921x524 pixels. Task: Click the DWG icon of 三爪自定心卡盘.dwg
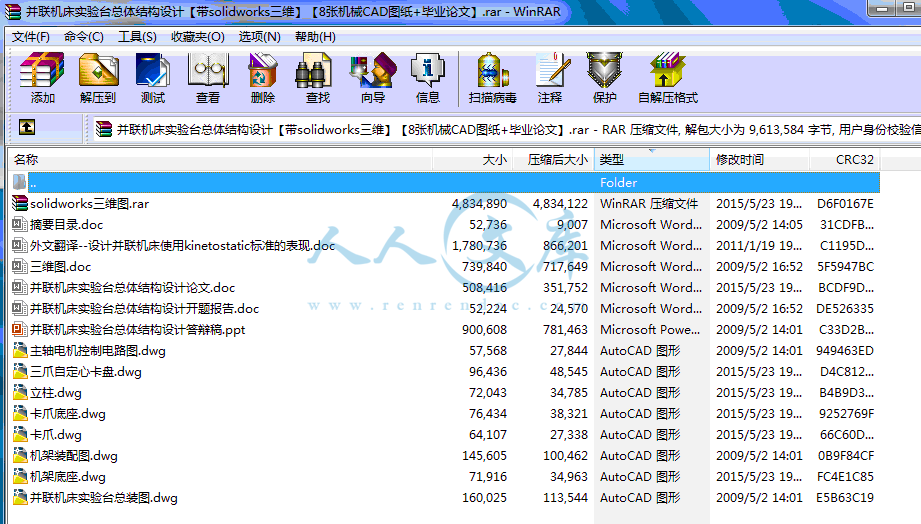tap(20, 372)
